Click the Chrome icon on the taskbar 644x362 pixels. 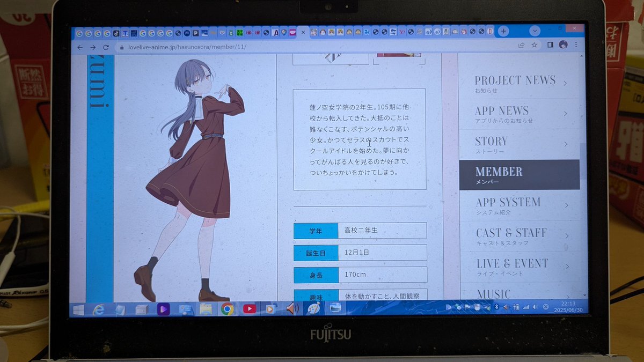coord(227,309)
